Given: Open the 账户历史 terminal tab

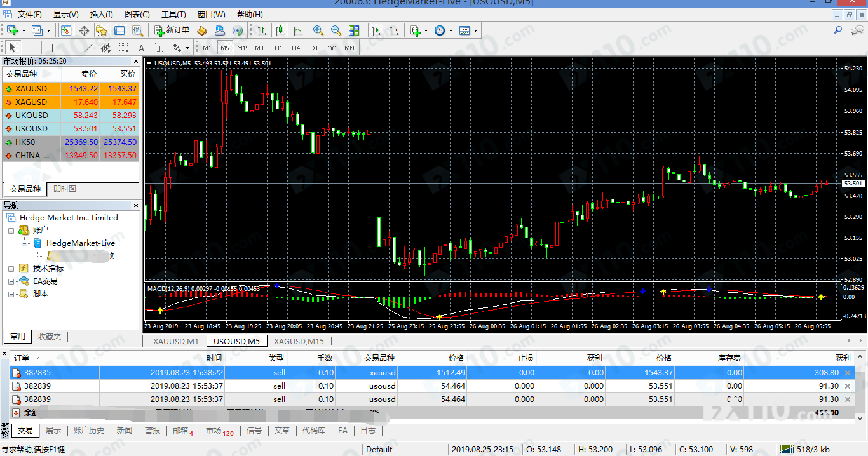Looking at the screenshot, I should tap(89, 431).
